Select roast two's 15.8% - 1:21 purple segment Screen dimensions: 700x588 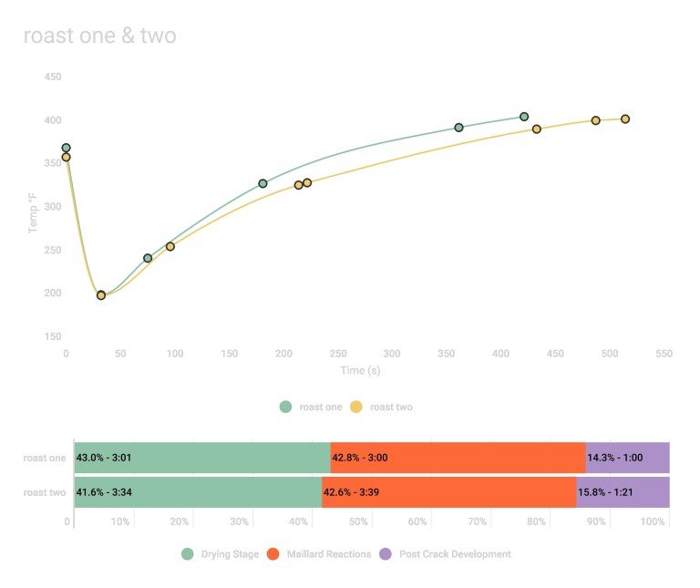tap(623, 492)
